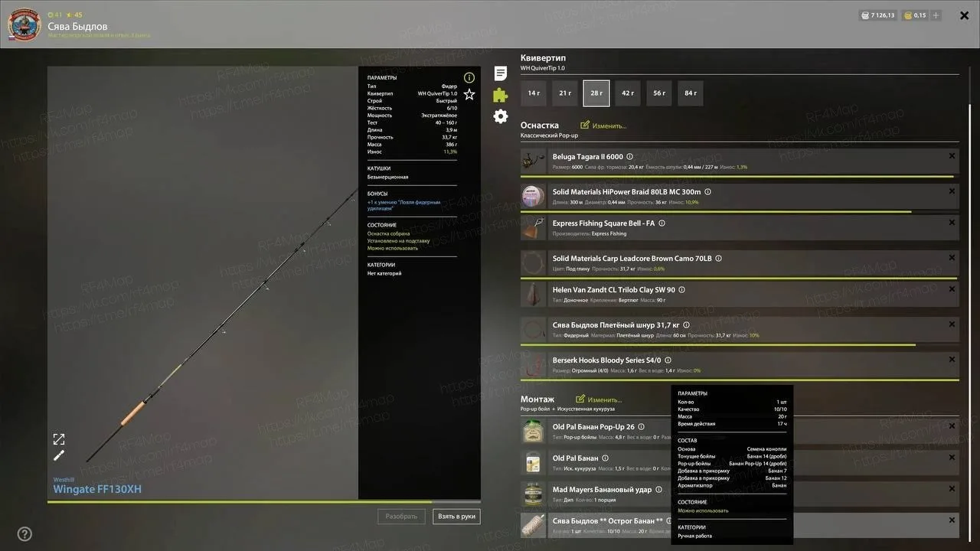Viewport: 980px width, 551px height.
Task: Remove Old Pal Банан Pop-Up 26 bait
Action: click(952, 426)
